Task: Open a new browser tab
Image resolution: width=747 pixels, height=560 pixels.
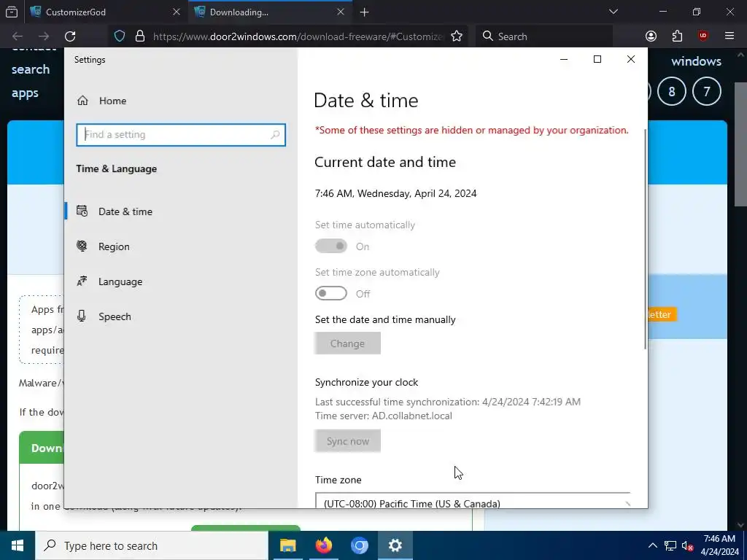Action: tap(365, 12)
